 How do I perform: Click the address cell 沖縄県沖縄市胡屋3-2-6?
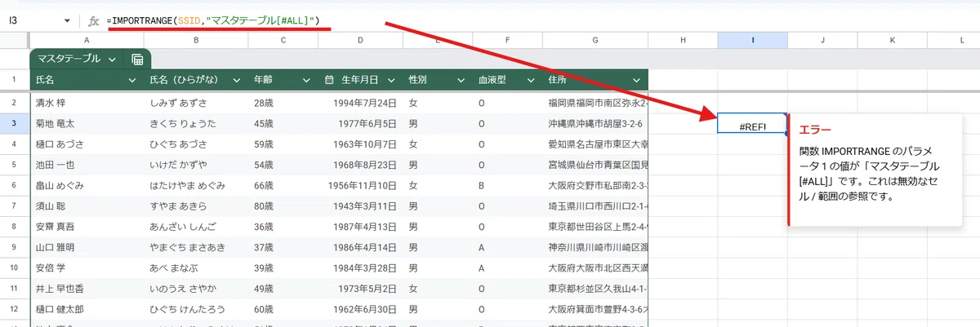click(x=595, y=124)
